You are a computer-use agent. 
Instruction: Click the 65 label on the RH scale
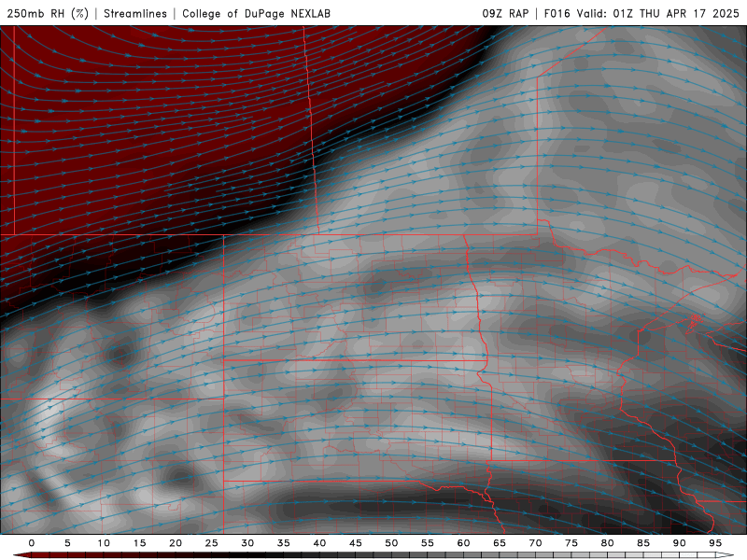pyautogui.click(x=500, y=543)
